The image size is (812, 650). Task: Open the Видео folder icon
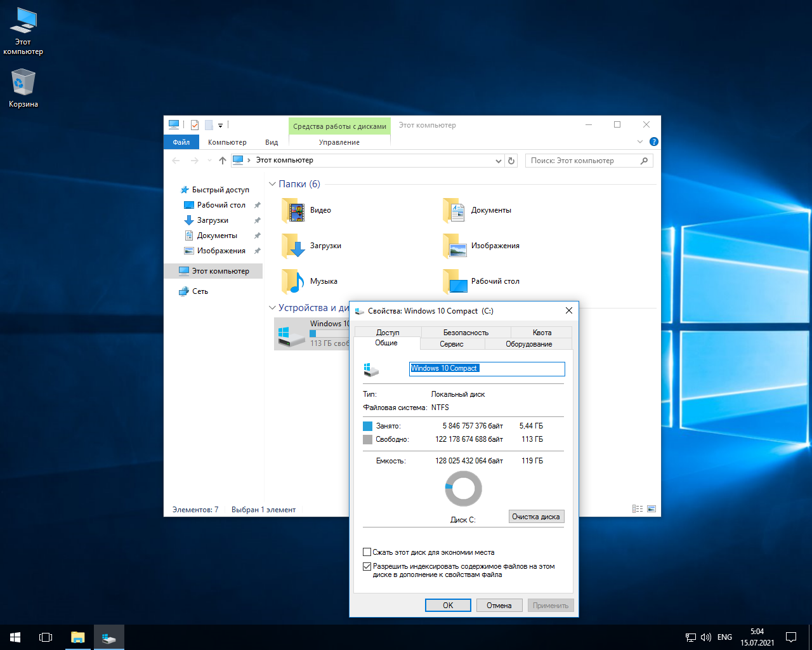293,210
